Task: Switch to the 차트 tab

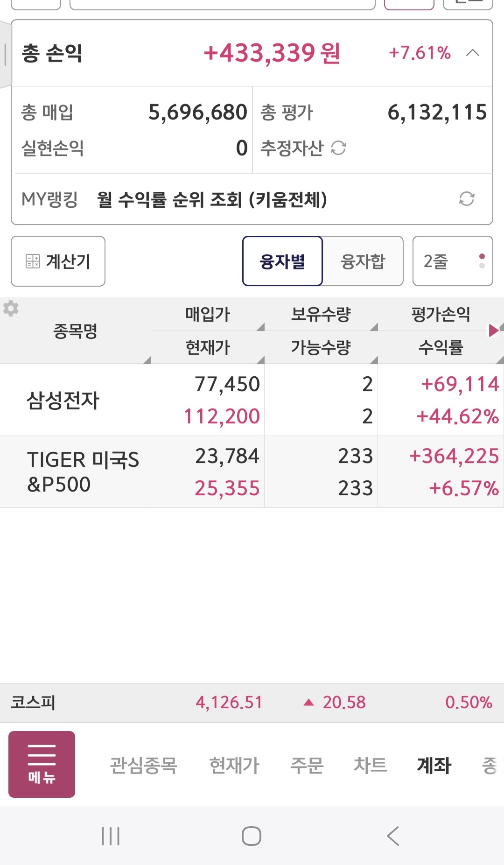Action: [370, 765]
